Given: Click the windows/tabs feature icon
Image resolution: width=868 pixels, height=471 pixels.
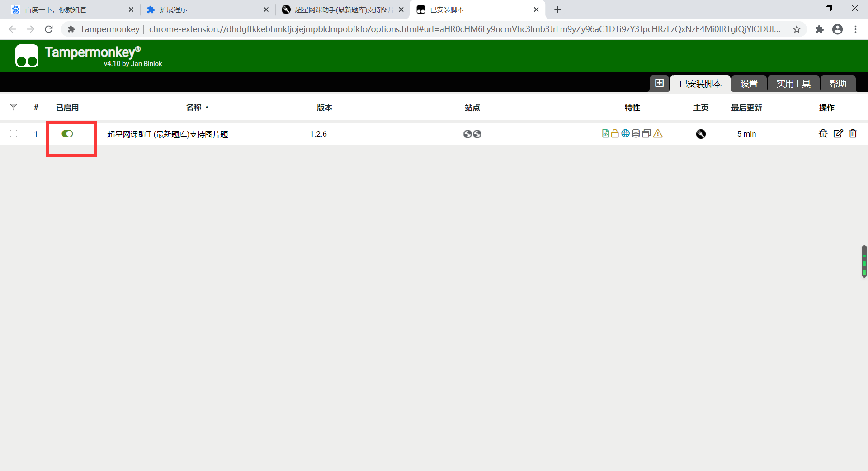Looking at the screenshot, I should 646,133.
